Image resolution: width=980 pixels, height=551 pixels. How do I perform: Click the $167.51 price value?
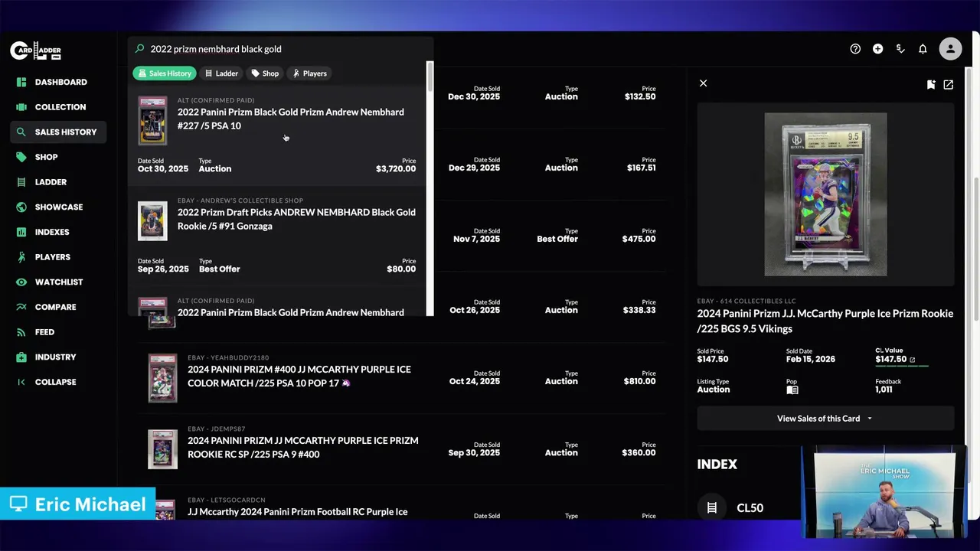click(x=641, y=168)
